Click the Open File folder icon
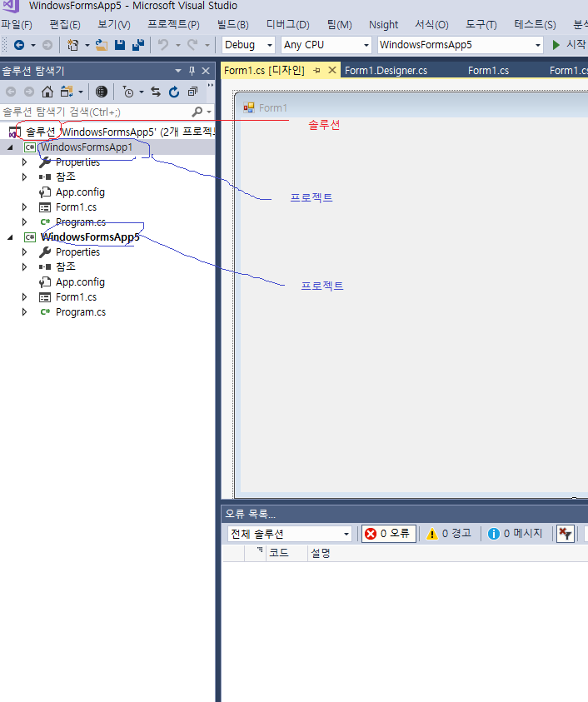588x702 pixels. coord(102,45)
